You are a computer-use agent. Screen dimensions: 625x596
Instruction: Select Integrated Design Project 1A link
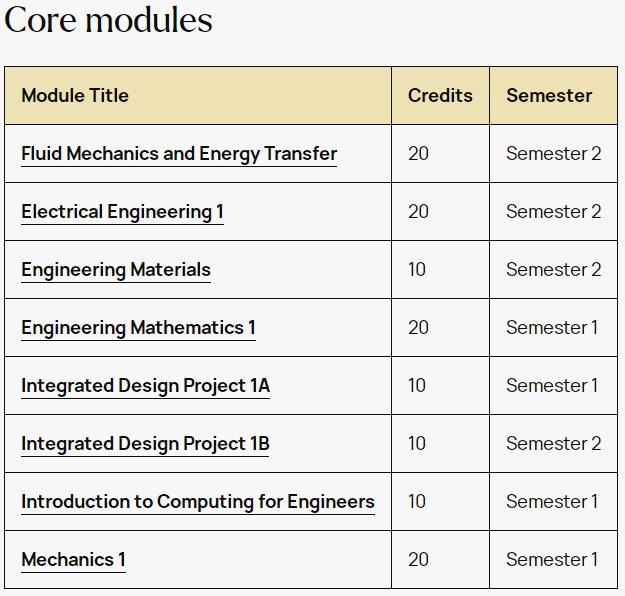point(145,386)
